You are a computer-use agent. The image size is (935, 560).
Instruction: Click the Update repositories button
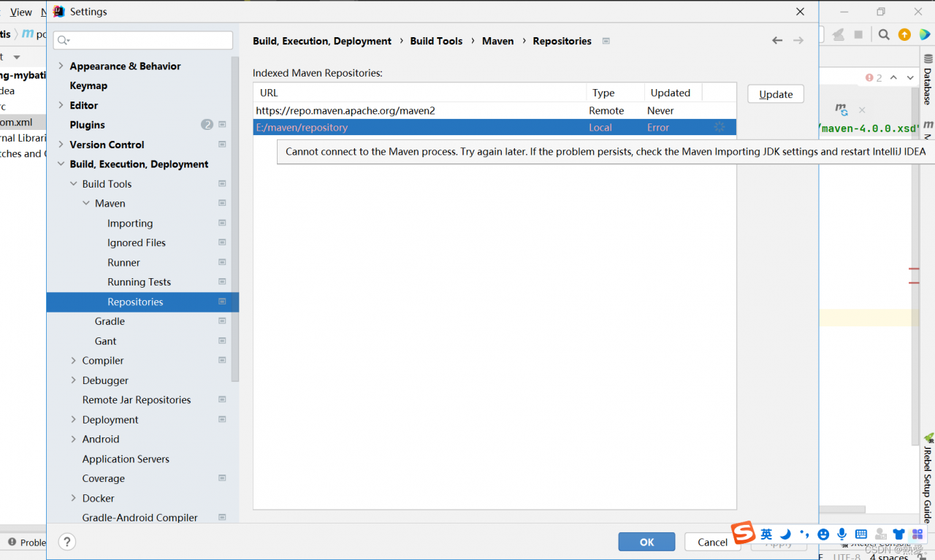[x=776, y=94]
